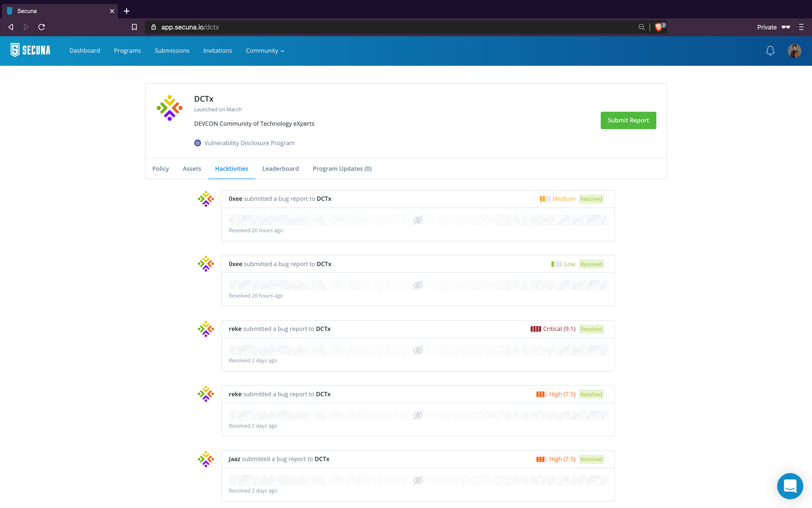Open the browser hamburger menu

pos(801,27)
